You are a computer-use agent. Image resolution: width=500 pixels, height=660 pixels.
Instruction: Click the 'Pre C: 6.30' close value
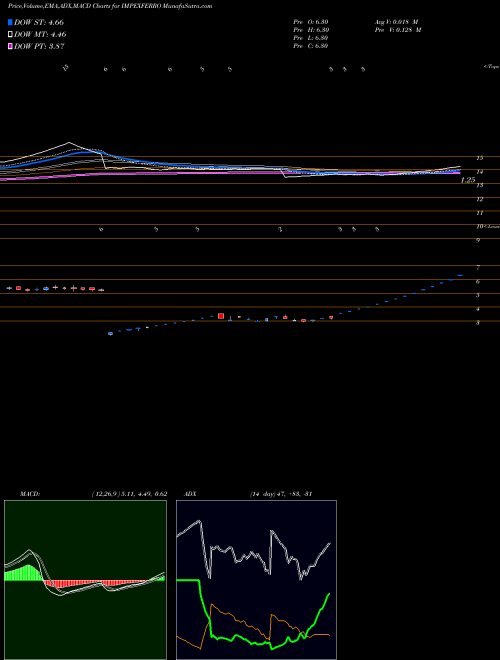311,46
